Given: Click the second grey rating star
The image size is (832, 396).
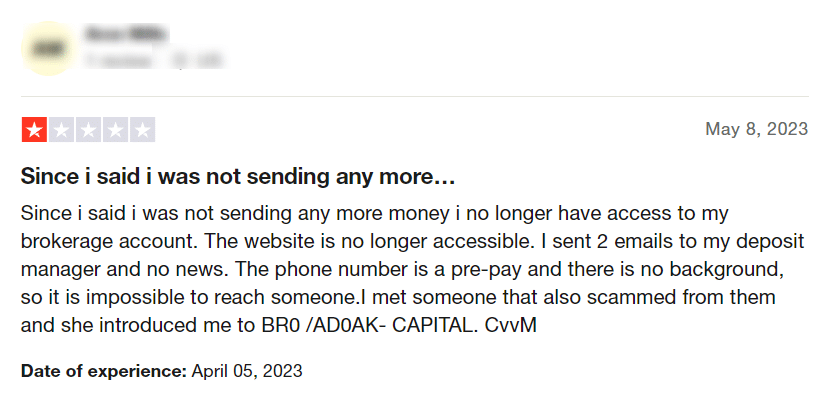Looking at the screenshot, I should click(62, 130).
